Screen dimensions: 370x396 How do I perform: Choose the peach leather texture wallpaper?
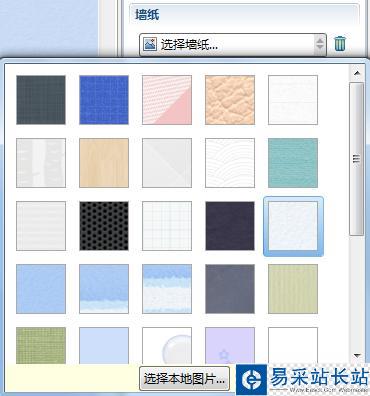230,100
